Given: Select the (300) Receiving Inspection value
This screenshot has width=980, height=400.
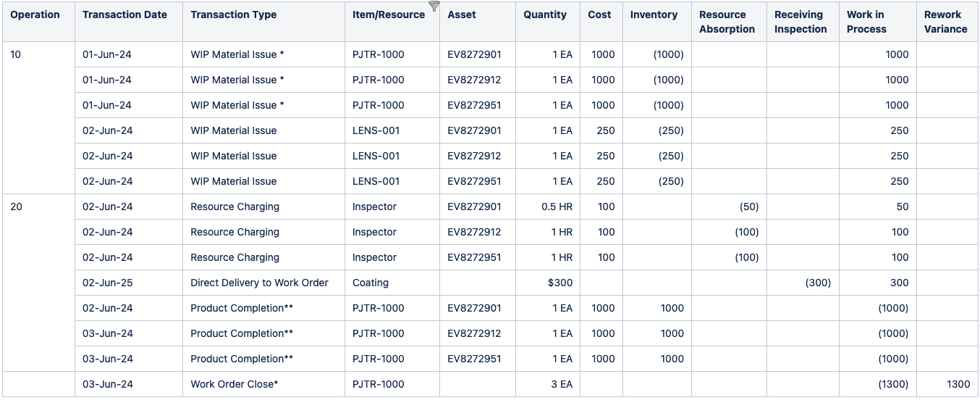Looking at the screenshot, I should tap(818, 283).
